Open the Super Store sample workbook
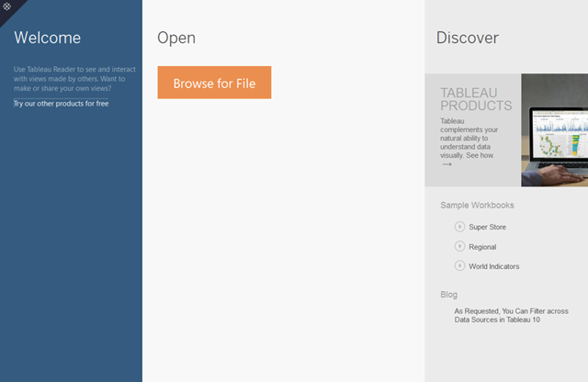The image size is (588, 382). (487, 227)
